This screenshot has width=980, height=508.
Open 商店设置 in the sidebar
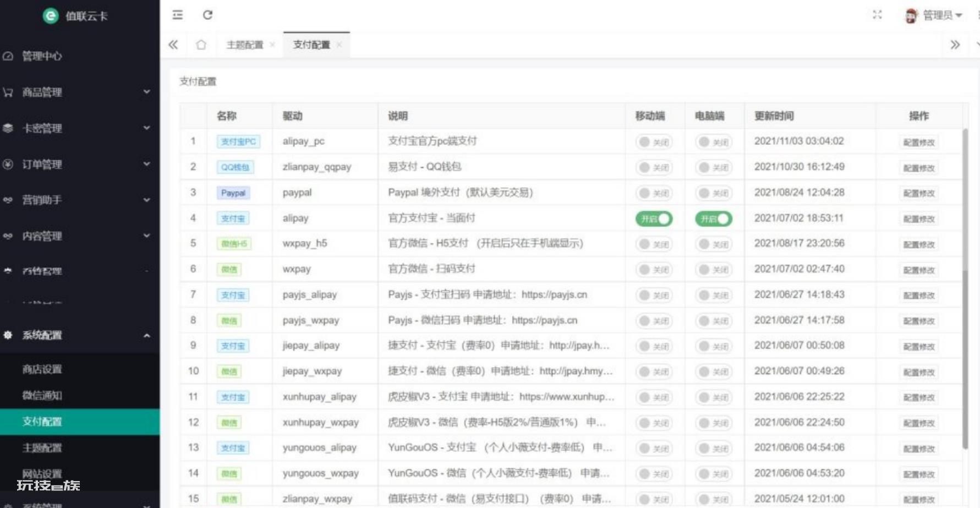(x=42, y=369)
